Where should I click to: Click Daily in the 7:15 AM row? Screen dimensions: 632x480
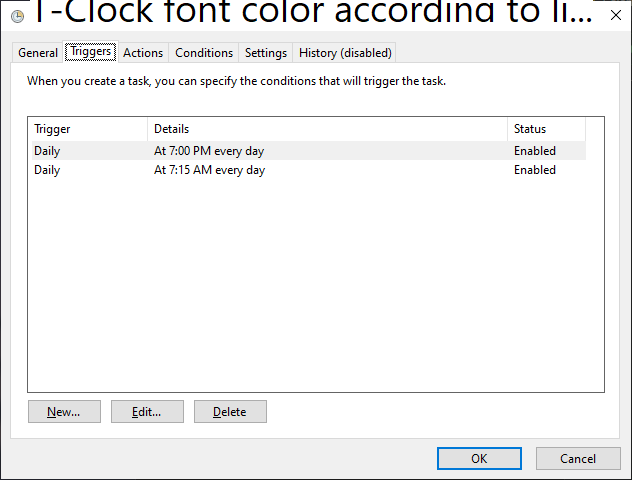pos(47,170)
